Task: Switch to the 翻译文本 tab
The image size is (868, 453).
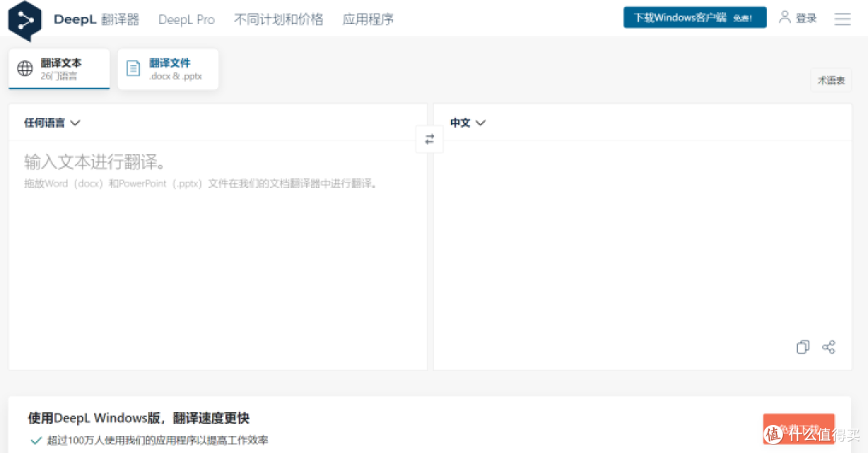Action: (59, 68)
